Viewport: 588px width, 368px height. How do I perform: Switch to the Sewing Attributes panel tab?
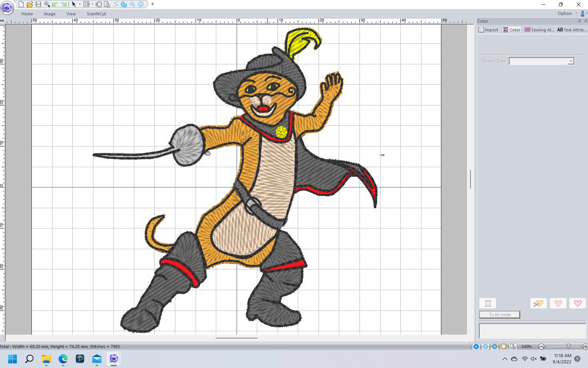(539, 30)
